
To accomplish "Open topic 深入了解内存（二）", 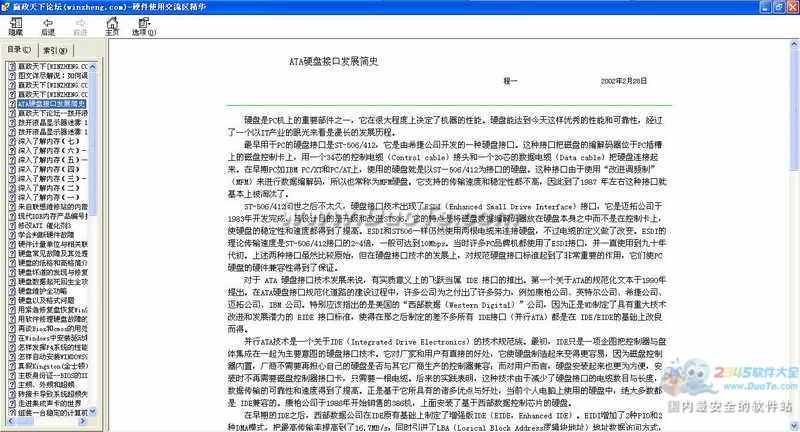I will (49, 188).
